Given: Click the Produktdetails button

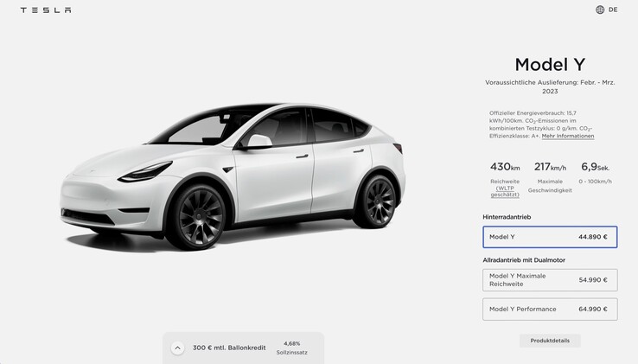Looking at the screenshot, I should point(550,341).
